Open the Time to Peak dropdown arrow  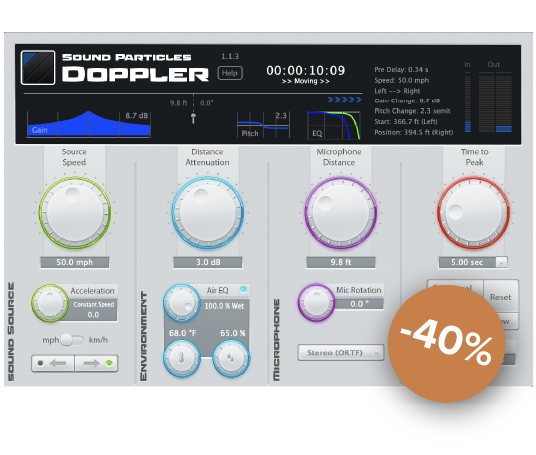(x=501, y=262)
